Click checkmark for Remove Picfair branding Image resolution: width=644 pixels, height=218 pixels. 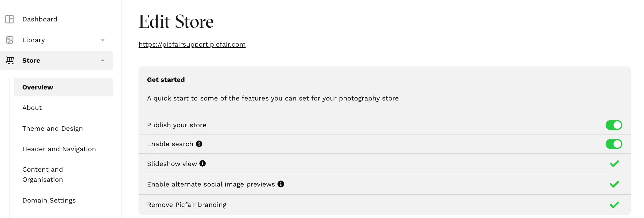614,205
